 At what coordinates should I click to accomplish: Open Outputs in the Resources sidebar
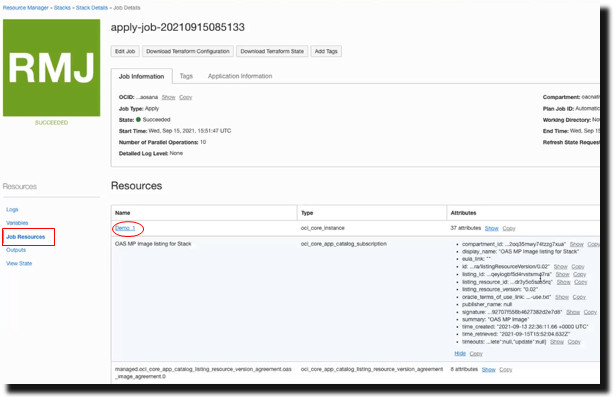click(16, 250)
